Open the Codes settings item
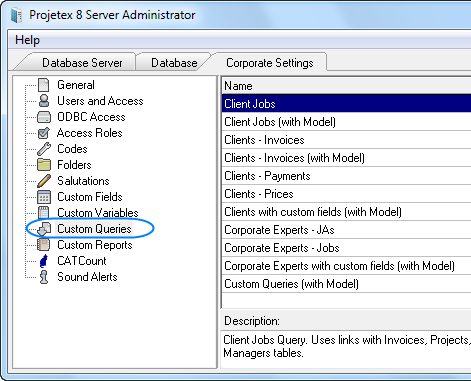Viewport: 471px width, 381px height. 72,149
